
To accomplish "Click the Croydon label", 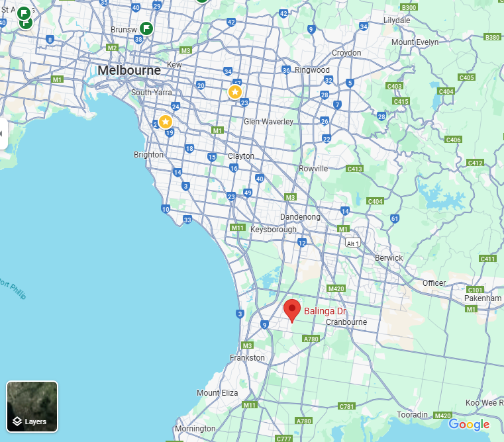I will pos(346,53).
